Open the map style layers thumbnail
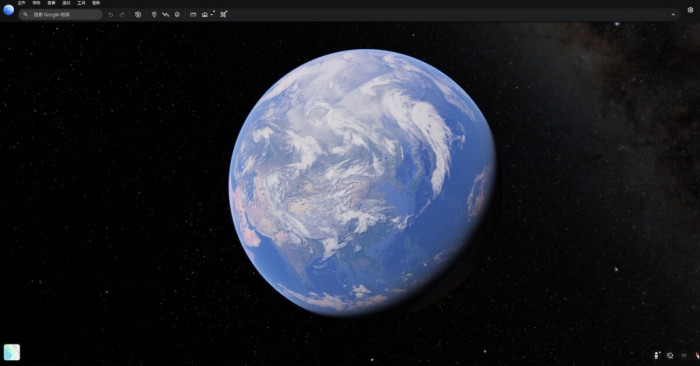This screenshot has height=366, width=700. coord(12,352)
